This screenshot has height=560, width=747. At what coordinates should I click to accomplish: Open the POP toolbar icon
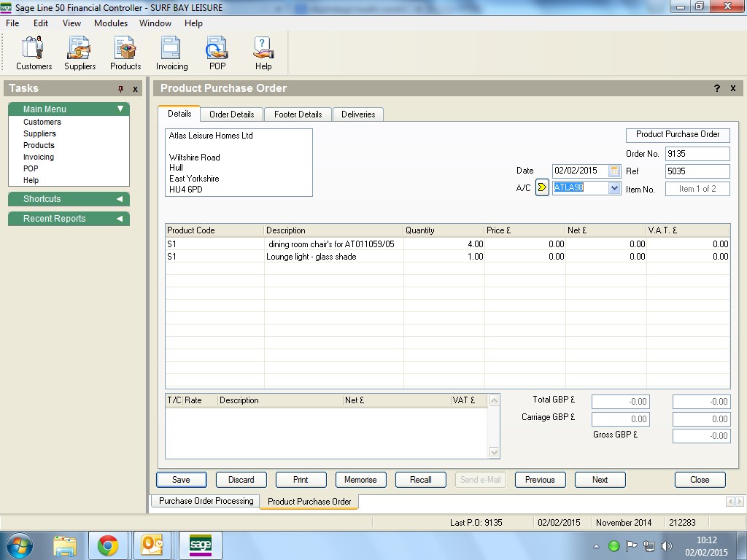[x=217, y=53]
